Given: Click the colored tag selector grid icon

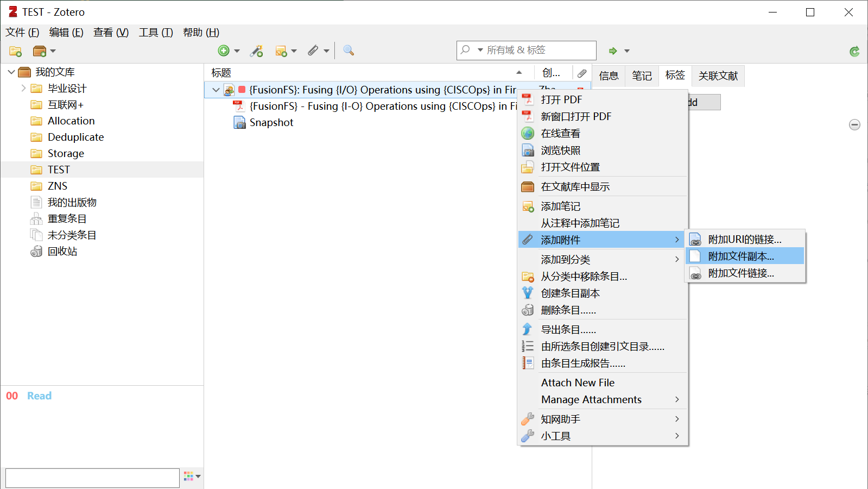Looking at the screenshot, I should tap(188, 476).
